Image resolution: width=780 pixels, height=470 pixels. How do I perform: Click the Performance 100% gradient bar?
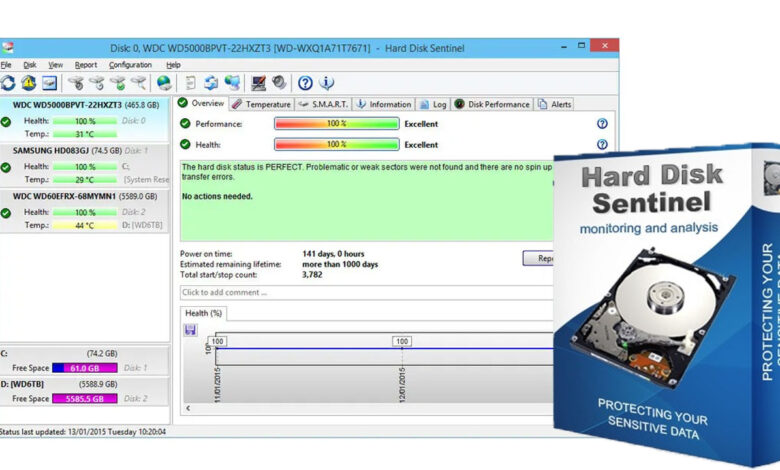(337, 123)
